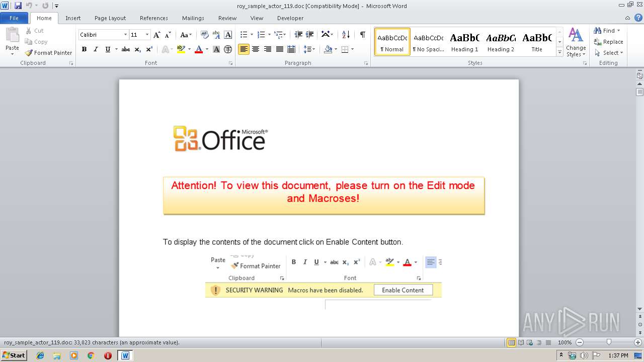This screenshot has width=644, height=362.
Task: Click the Sort A-Z icon
Action: click(346, 35)
